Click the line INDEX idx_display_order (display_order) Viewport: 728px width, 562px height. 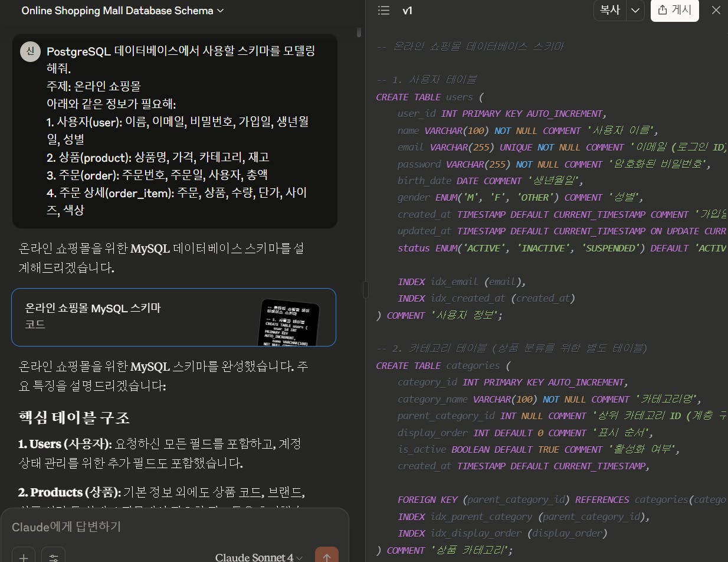pyautogui.click(x=502, y=533)
